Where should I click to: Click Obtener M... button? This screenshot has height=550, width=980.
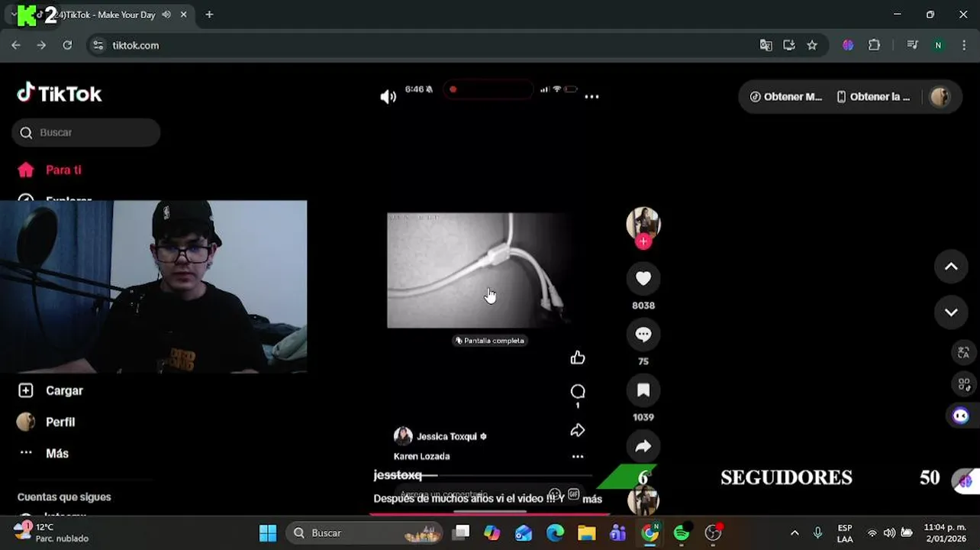point(786,96)
